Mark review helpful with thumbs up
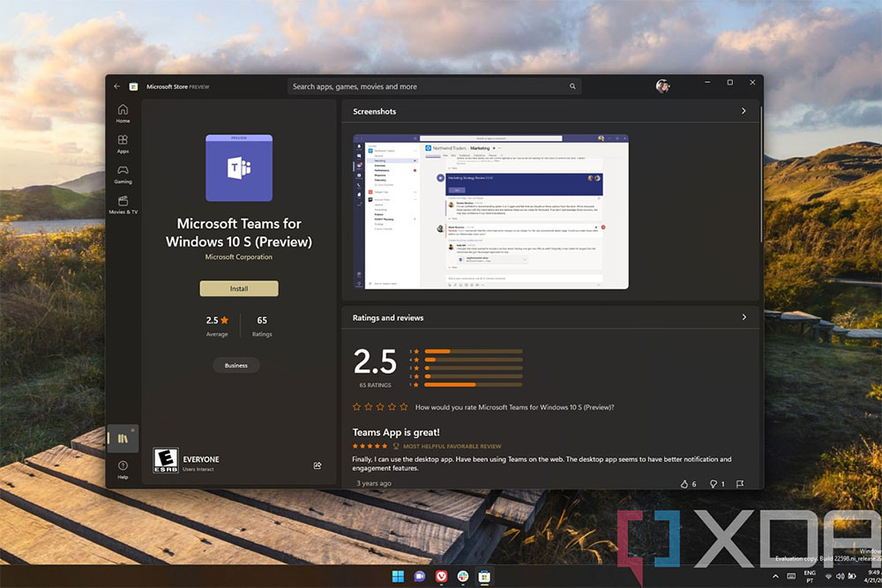The width and height of the screenshot is (882, 588). point(684,484)
